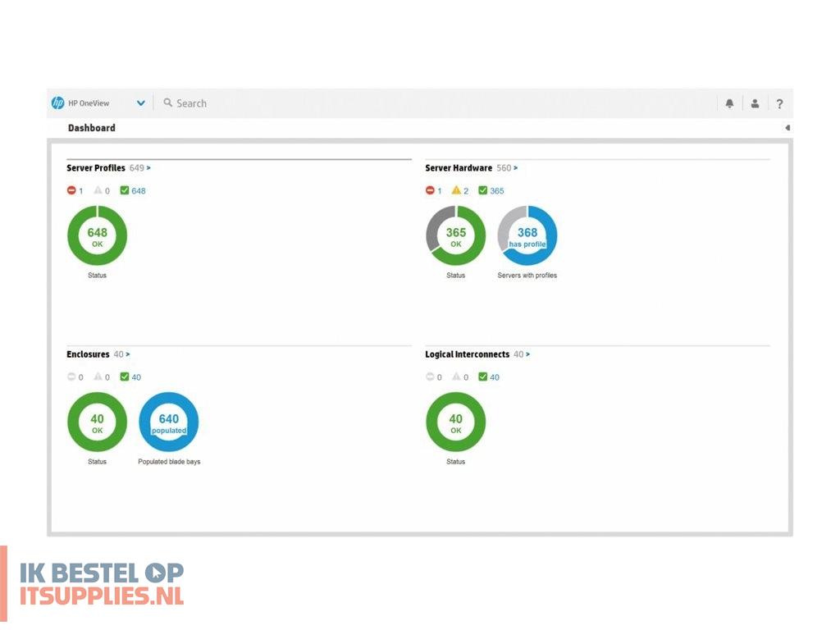Click the search magnifier icon
This screenshot has width=840, height=630.
point(167,103)
